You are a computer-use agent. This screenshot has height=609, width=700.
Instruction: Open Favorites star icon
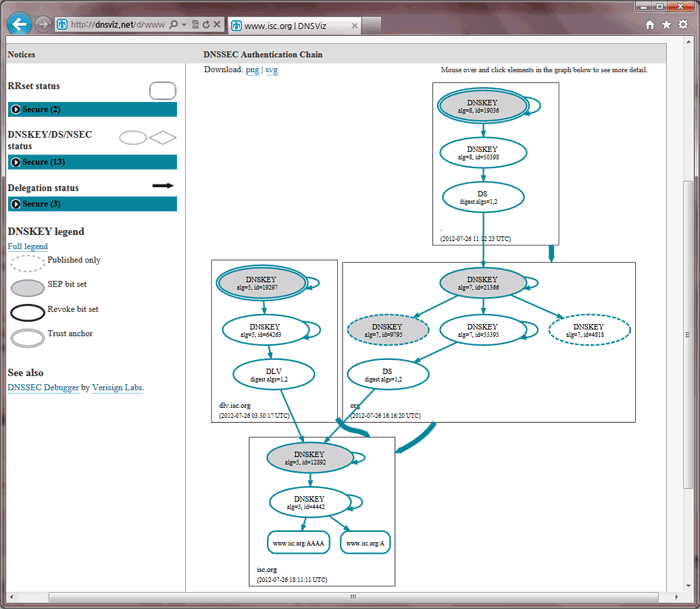pyautogui.click(x=666, y=23)
